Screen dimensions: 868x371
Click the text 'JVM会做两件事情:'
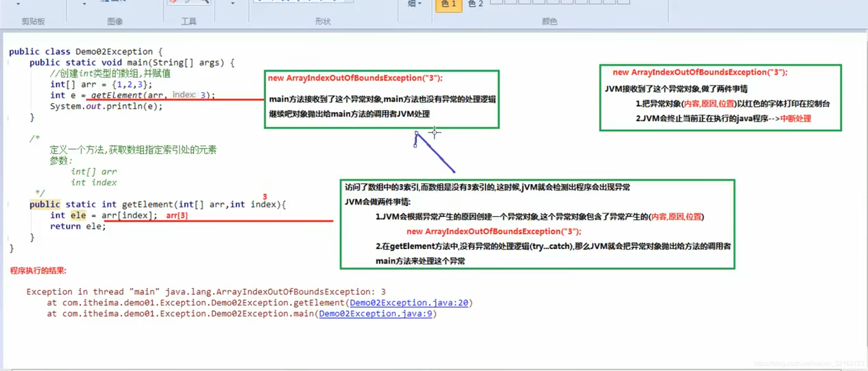[x=378, y=202]
